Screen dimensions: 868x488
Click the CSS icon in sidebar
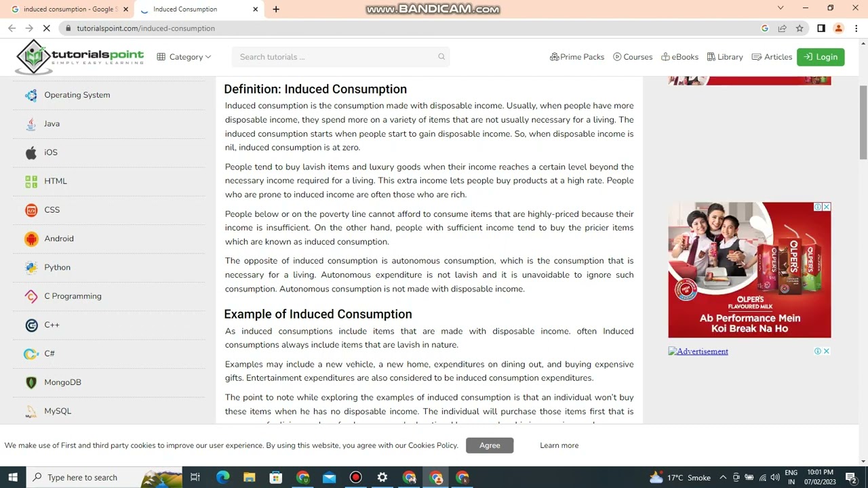[x=31, y=210]
